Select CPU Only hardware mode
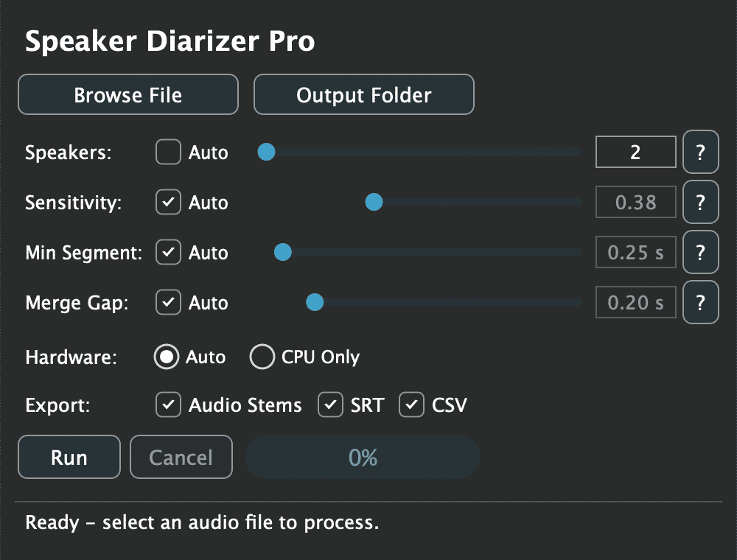 [262, 357]
